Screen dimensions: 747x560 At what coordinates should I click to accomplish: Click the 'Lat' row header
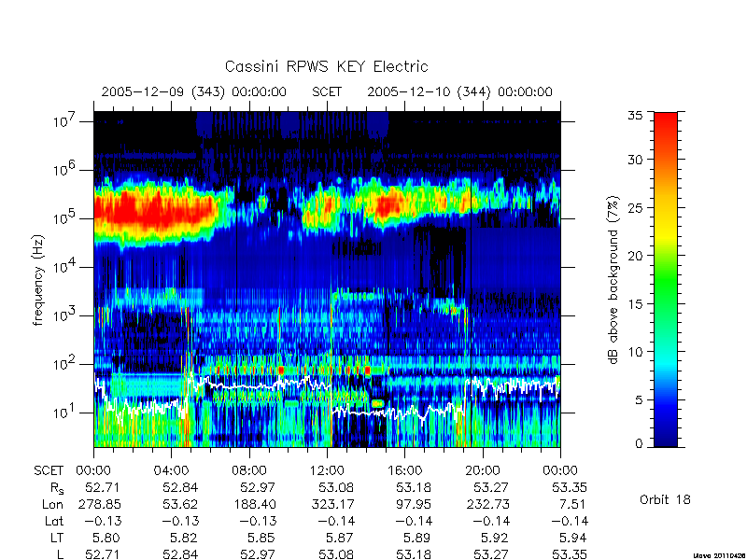click(x=54, y=522)
